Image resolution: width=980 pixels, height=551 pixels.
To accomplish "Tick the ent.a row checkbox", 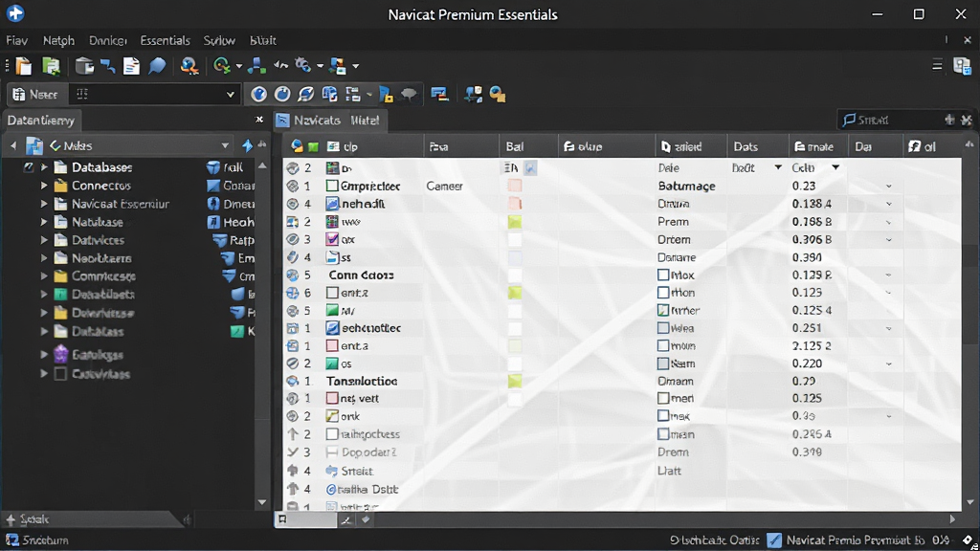I will tap(332, 345).
